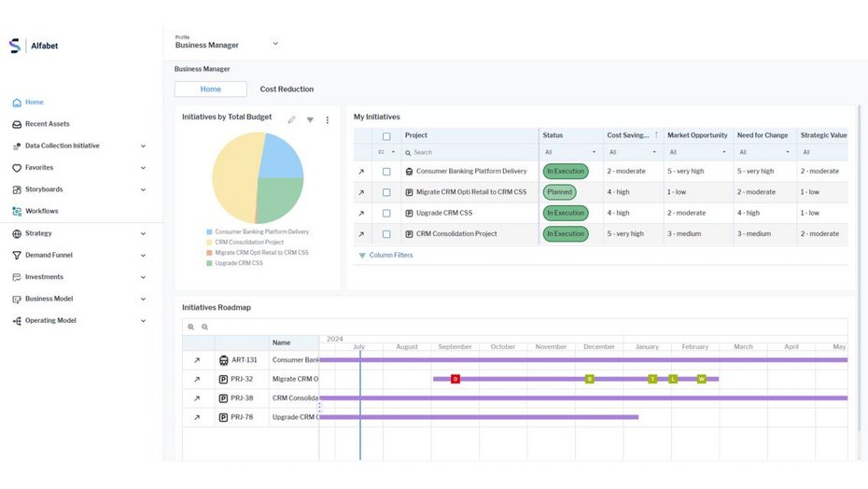Check the Upgrade CRM CSS row checkbox

click(386, 213)
